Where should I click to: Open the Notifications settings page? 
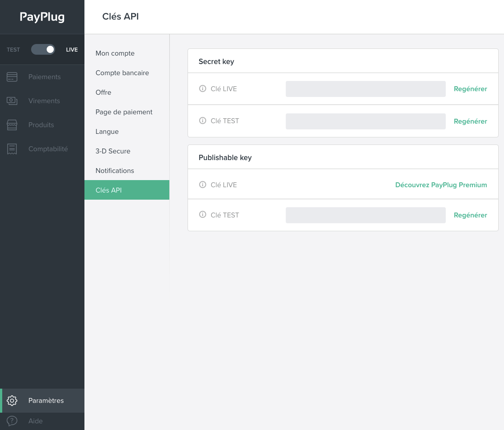pyautogui.click(x=115, y=170)
